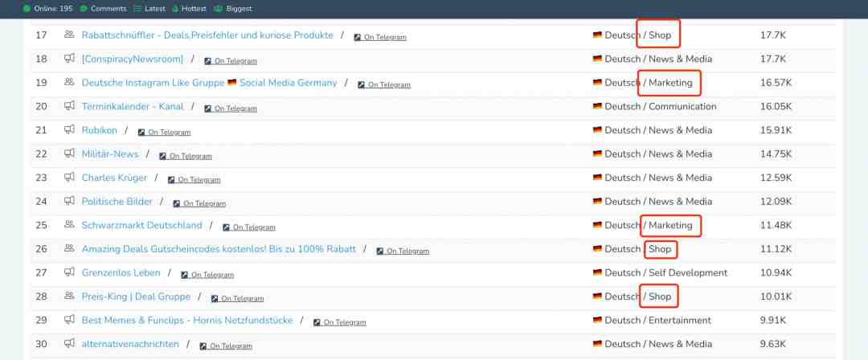
Task: Click group icon beside Deutsche Instagram Gruppe
Action: point(69,82)
